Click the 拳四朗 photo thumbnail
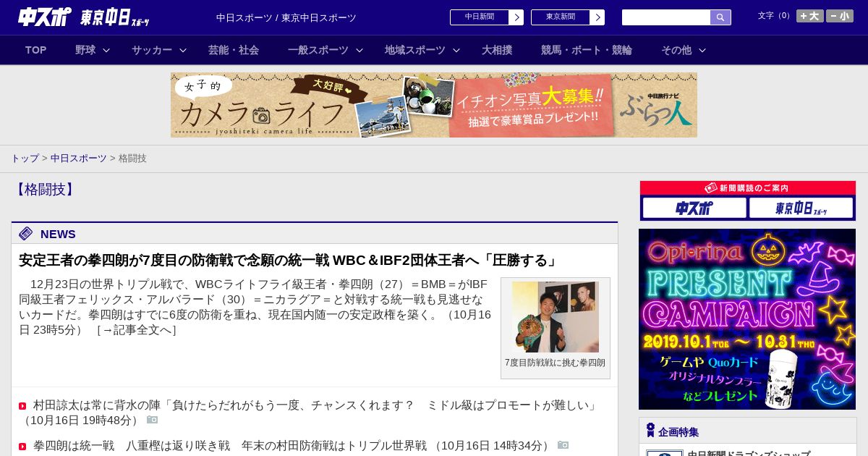This screenshot has height=456, width=868. tap(556, 317)
